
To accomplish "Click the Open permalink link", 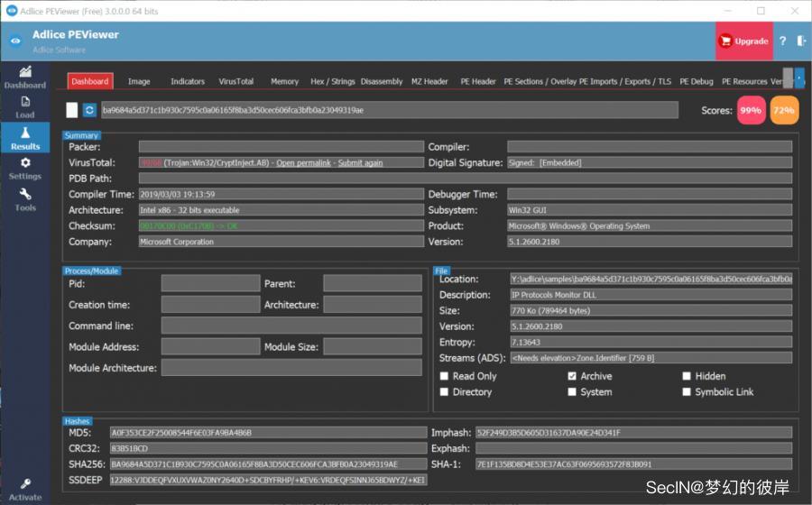I will (x=303, y=163).
